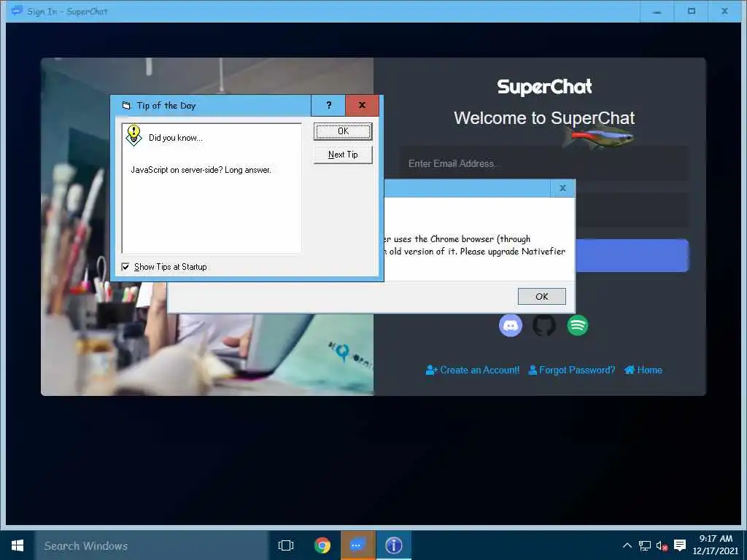Click the lightbulb tip icon

point(134,136)
